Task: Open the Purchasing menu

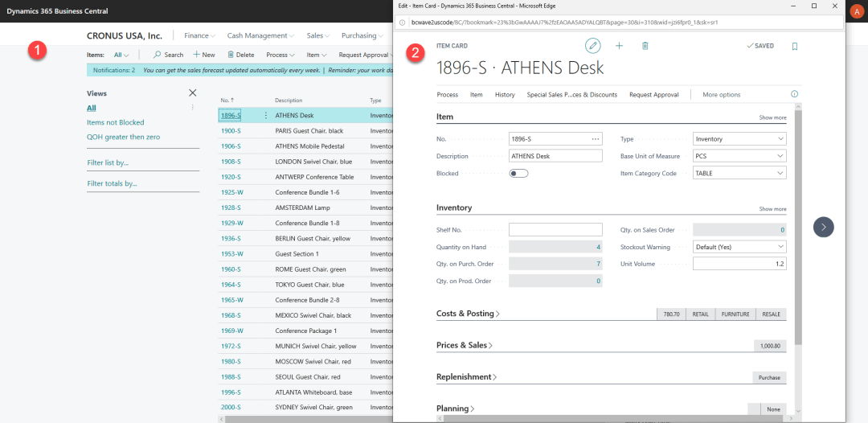Action: point(362,35)
